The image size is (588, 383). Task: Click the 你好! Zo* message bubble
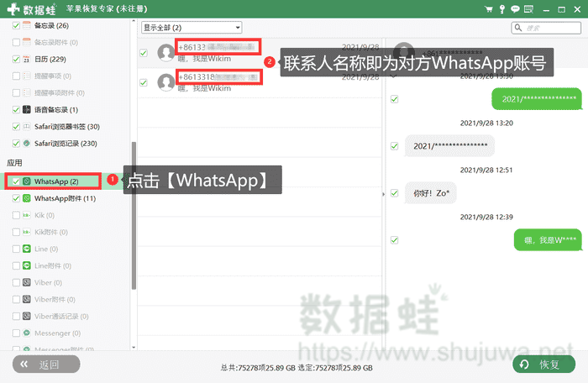[430, 193]
